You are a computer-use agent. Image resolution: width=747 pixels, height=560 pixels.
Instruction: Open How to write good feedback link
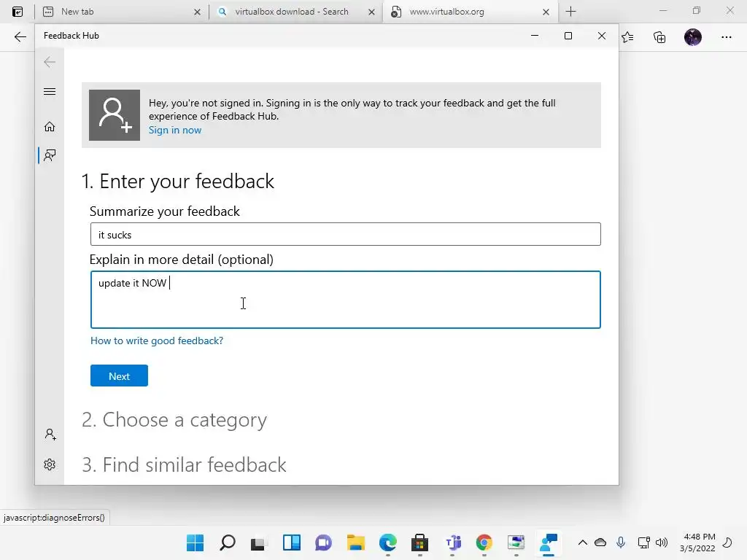157,341
